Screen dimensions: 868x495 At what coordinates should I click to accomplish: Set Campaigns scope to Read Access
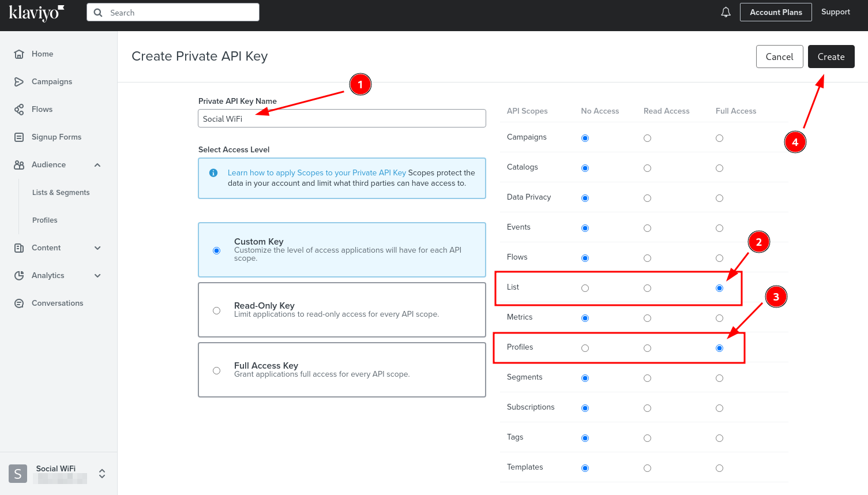tap(647, 138)
